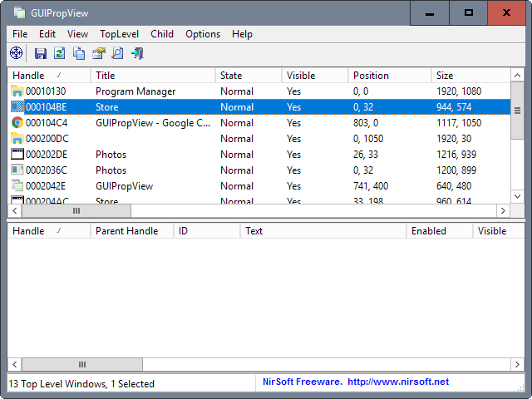Click the Exit door toolbar icon
Screen dimensions: 532x399
(x=137, y=53)
